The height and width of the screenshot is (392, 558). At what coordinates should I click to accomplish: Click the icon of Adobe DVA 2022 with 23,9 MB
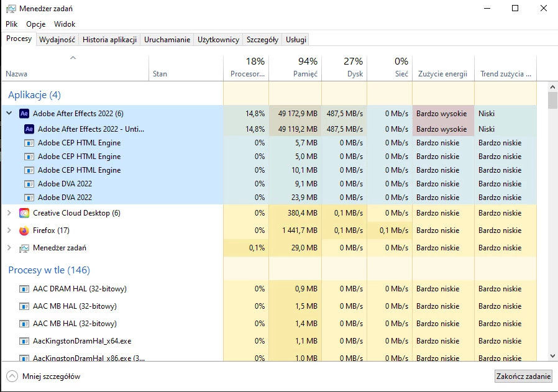pos(29,198)
